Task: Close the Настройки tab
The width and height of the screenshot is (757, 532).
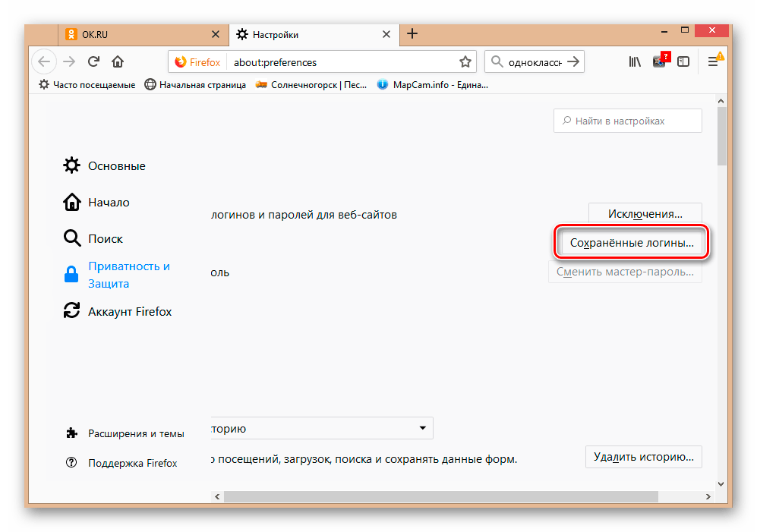Action: pos(387,34)
